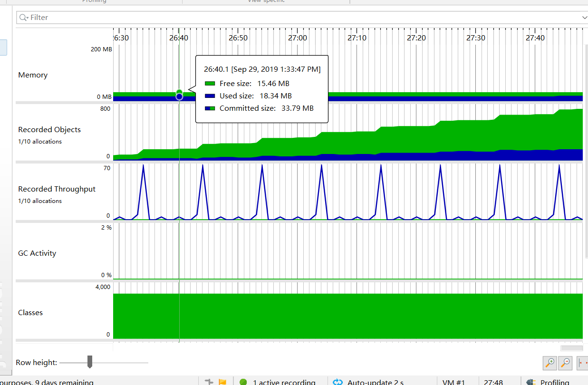Click the zoom out magnifier button
The width and height of the screenshot is (588, 385).
566,363
